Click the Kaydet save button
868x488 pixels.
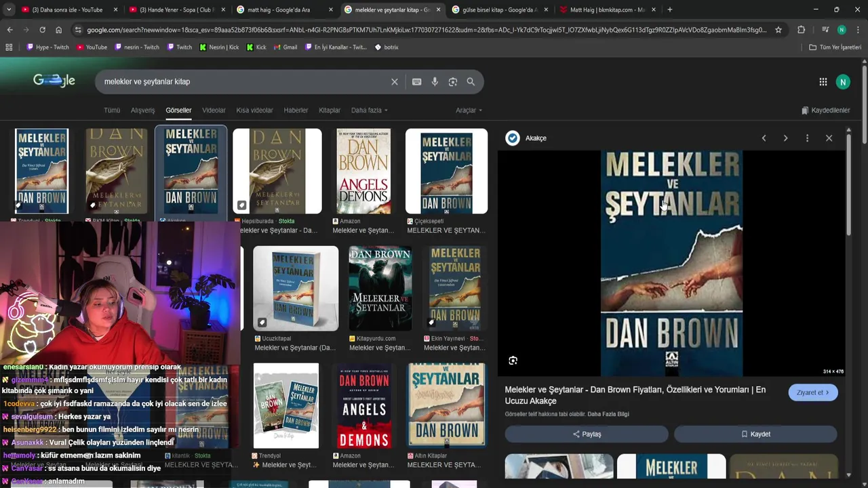click(x=755, y=434)
